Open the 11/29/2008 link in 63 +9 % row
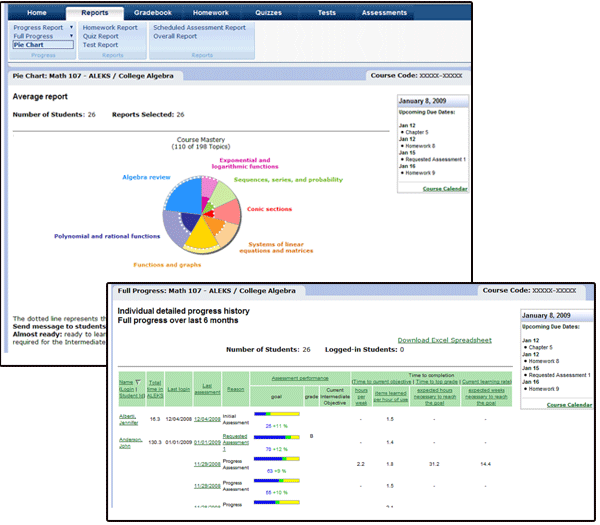This screenshot has width=600, height=525. 207,464
